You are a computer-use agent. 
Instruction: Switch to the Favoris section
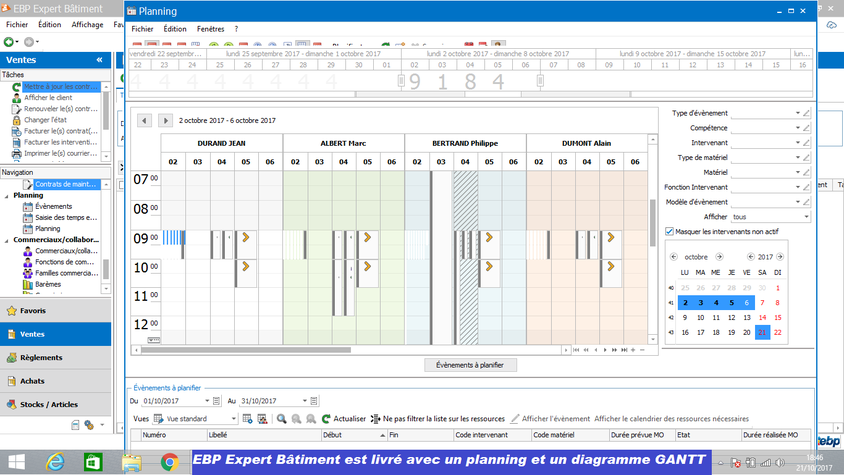click(x=55, y=311)
